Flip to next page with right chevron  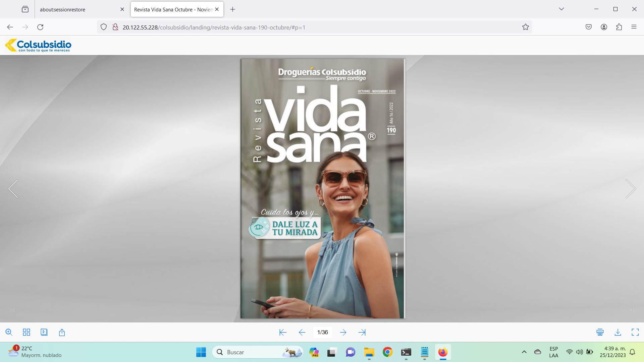(630, 189)
